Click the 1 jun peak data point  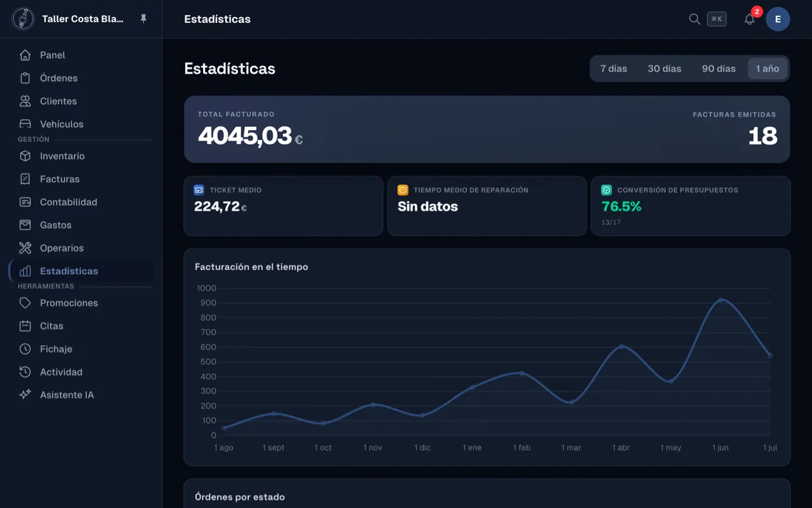pos(721,300)
